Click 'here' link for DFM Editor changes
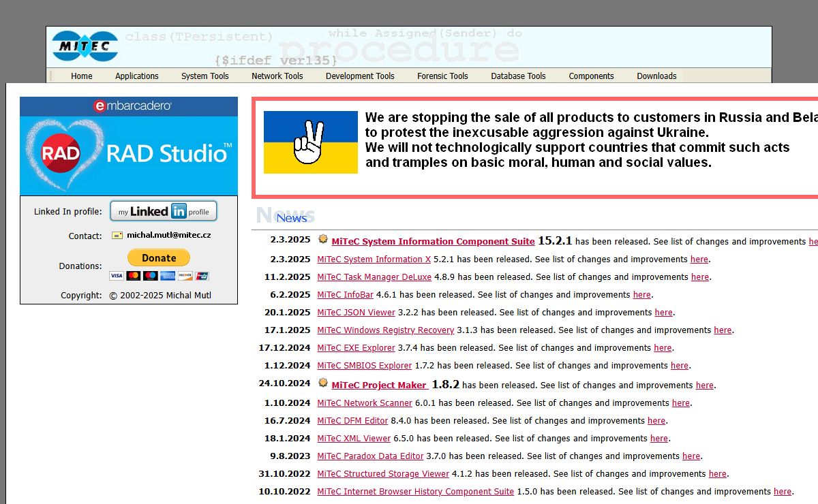This screenshot has width=818, height=504. click(x=657, y=421)
